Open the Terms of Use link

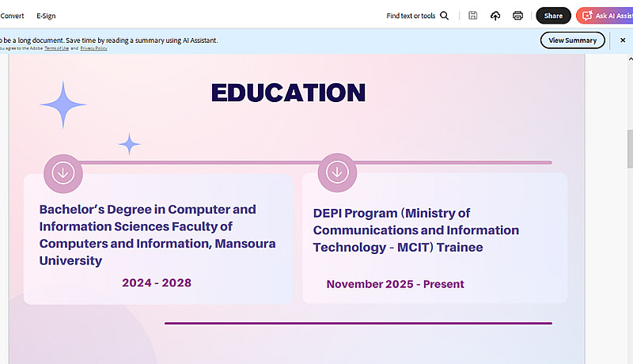click(56, 48)
